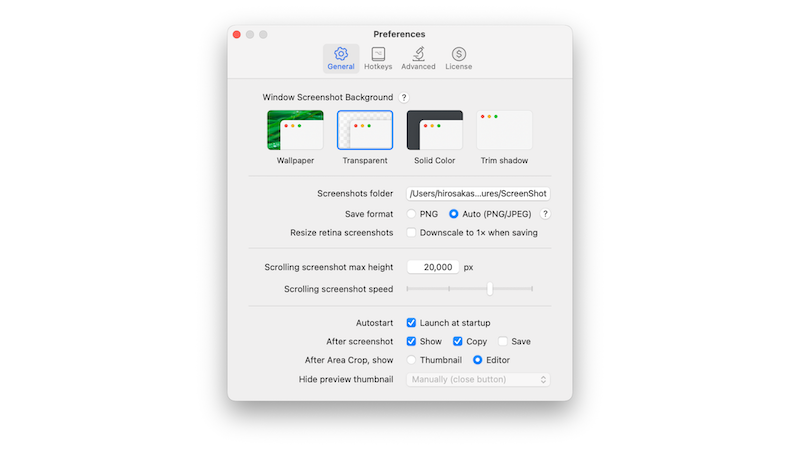Disable Launch at startup
Screen dimensions: 800x450
pyautogui.click(x=412, y=323)
